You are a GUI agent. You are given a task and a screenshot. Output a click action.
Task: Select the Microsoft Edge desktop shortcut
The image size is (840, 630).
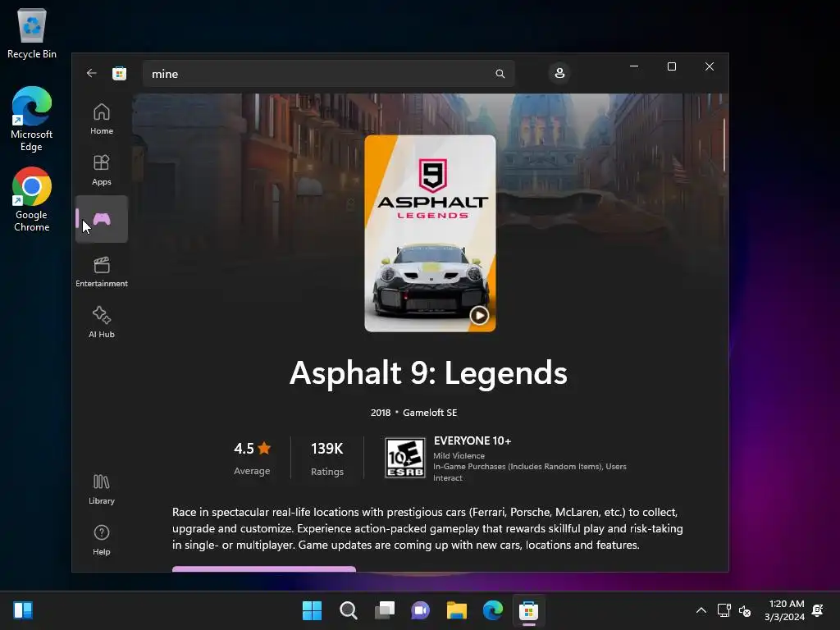point(32,119)
